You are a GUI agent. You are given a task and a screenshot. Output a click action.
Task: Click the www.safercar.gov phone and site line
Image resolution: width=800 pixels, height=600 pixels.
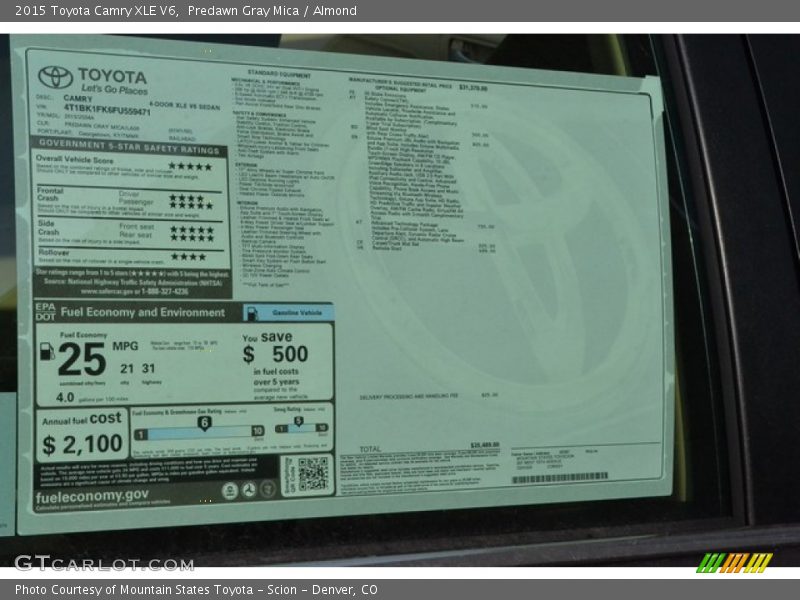134,291
